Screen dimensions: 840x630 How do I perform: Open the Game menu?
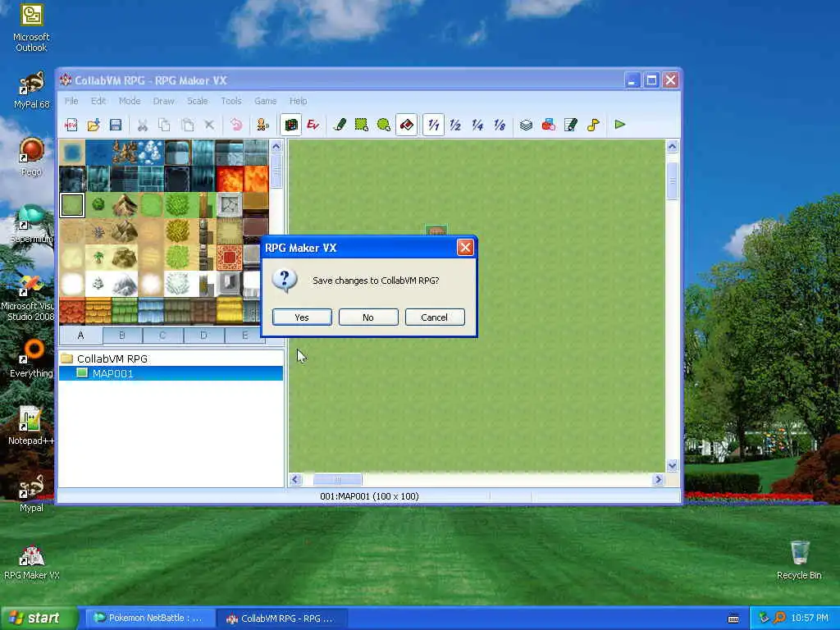tap(265, 101)
